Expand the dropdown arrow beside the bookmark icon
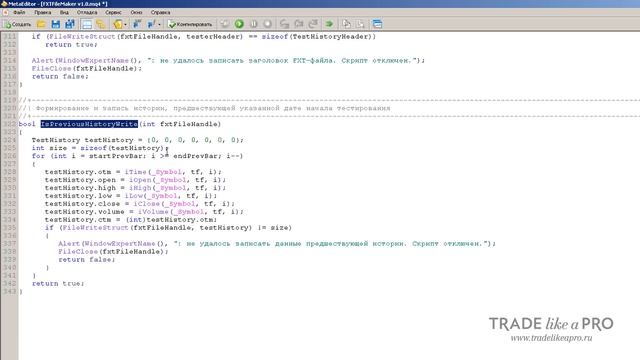This screenshot has height=360, width=640. tap(159, 24)
